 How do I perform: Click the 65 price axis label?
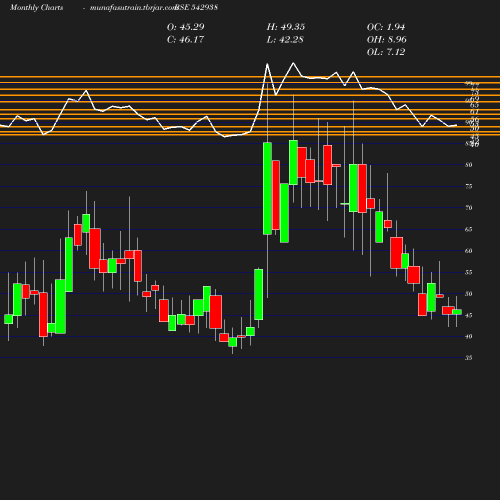(469, 229)
